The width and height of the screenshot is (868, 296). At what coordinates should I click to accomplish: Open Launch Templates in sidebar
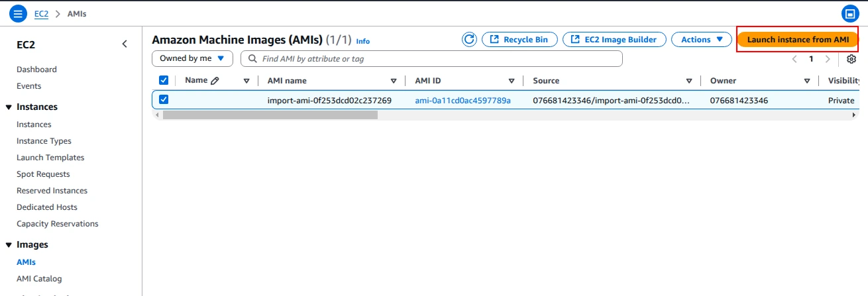(x=50, y=158)
